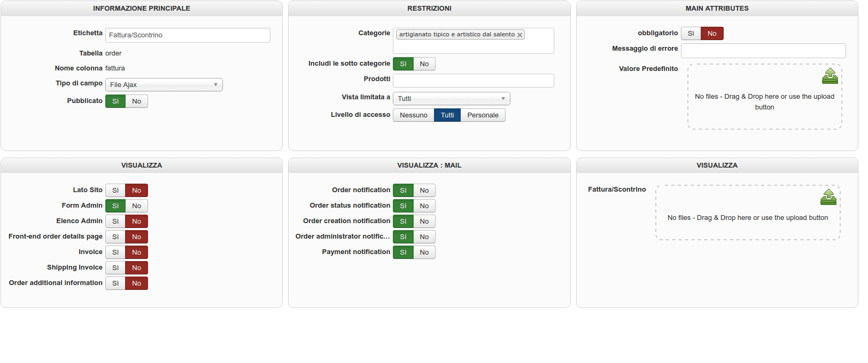Set obbligatorio to Si
Viewport: 868px width, 363px height.
691,34
